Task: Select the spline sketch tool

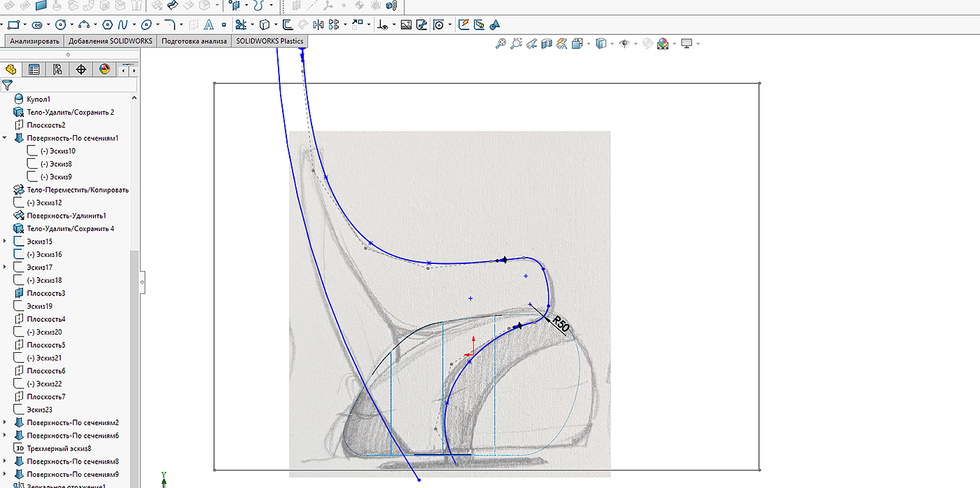Action: pyautogui.click(x=122, y=25)
